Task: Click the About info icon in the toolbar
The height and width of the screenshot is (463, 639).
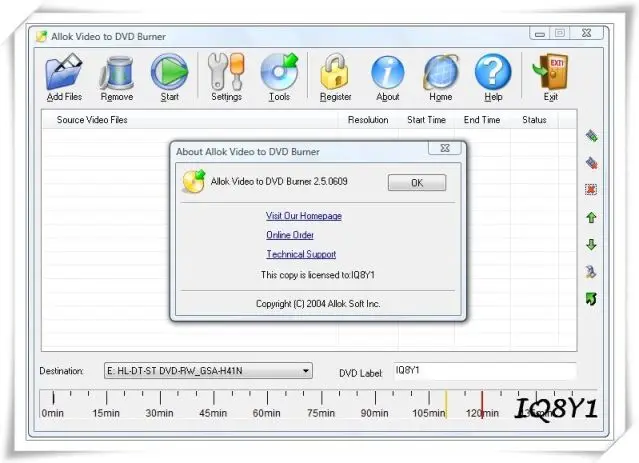Action: tap(388, 73)
